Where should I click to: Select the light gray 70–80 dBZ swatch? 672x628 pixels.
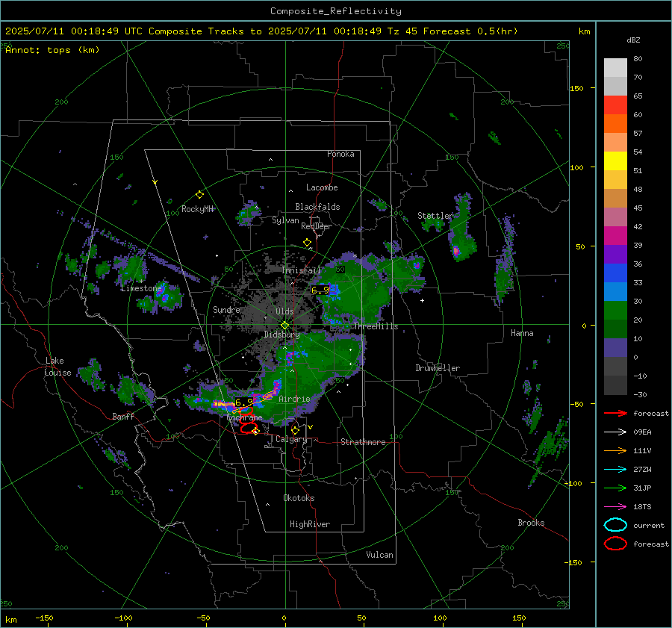pyautogui.click(x=615, y=68)
